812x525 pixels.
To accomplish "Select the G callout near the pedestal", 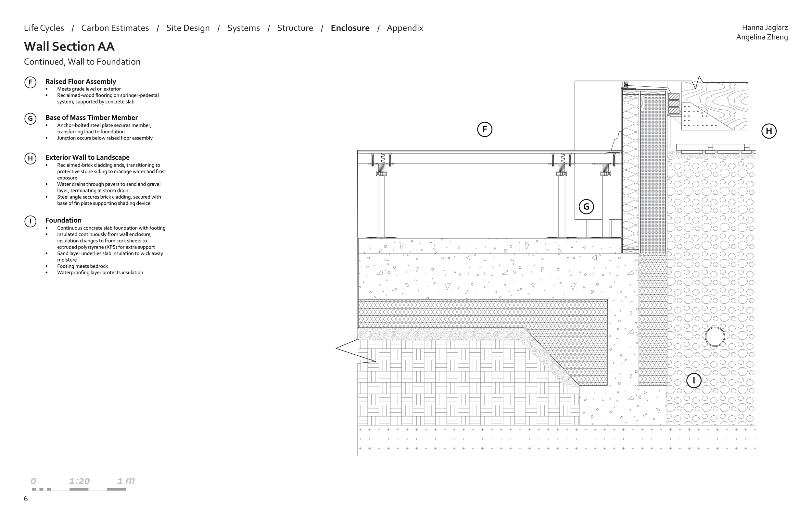I will [x=586, y=207].
